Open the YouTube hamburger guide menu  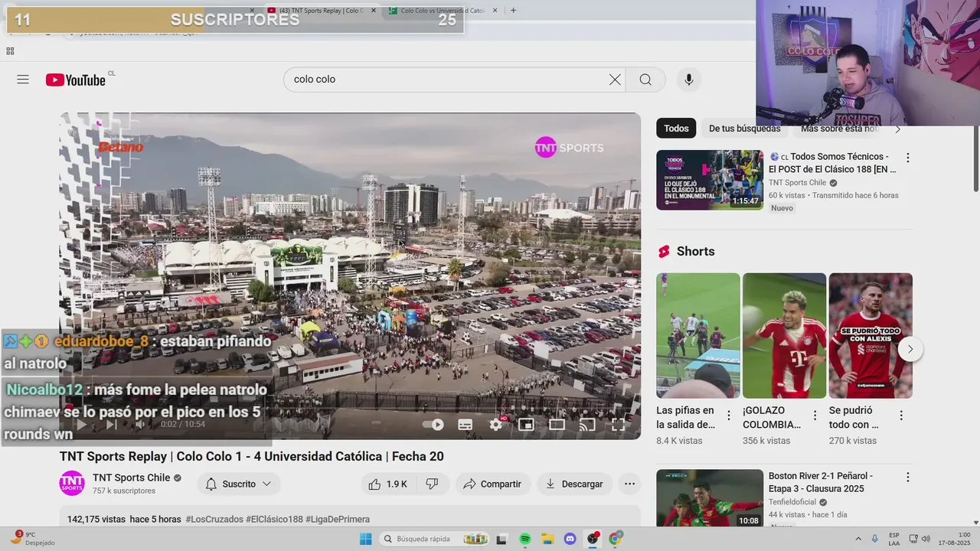click(23, 80)
